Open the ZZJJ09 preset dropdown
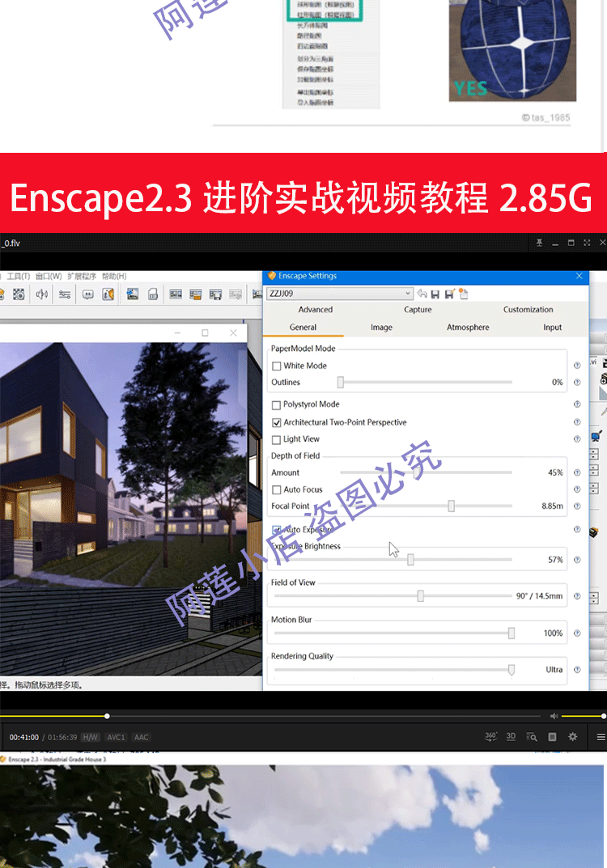 click(x=340, y=294)
